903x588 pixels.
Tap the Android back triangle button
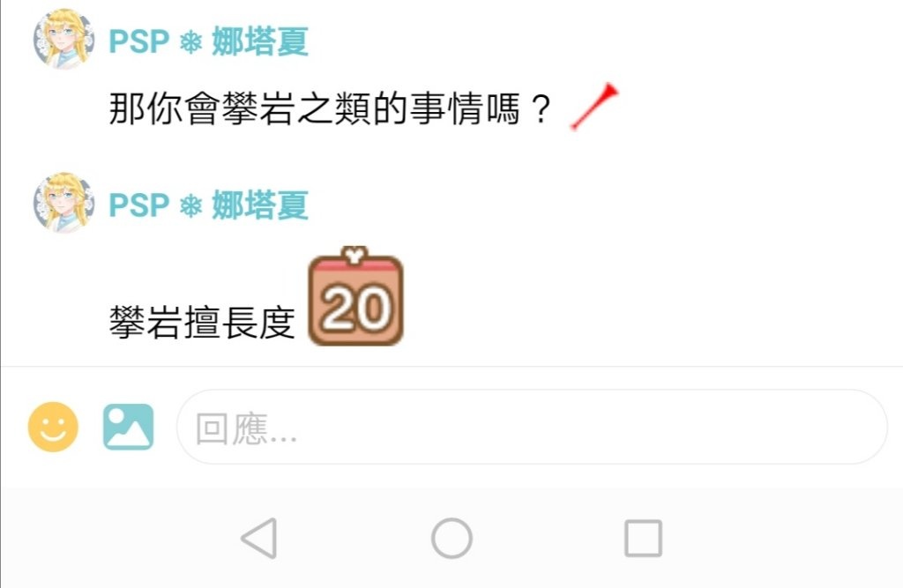pyautogui.click(x=260, y=539)
